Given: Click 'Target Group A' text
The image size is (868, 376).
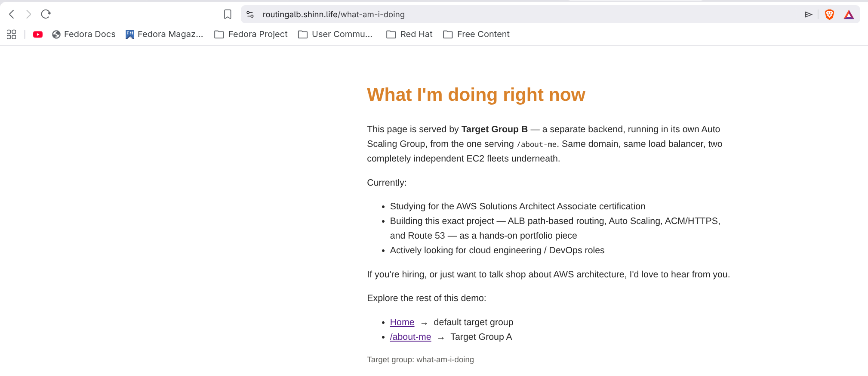Looking at the screenshot, I should (x=481, y=337).
